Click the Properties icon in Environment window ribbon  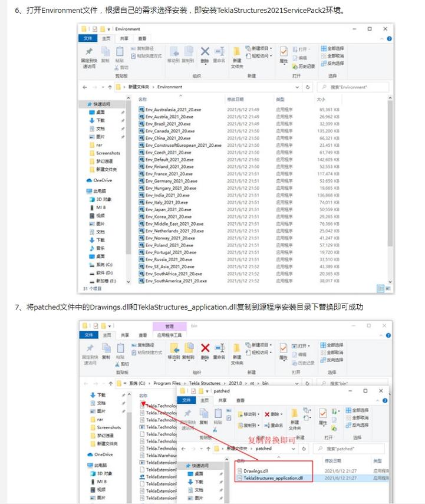[284, 52]
